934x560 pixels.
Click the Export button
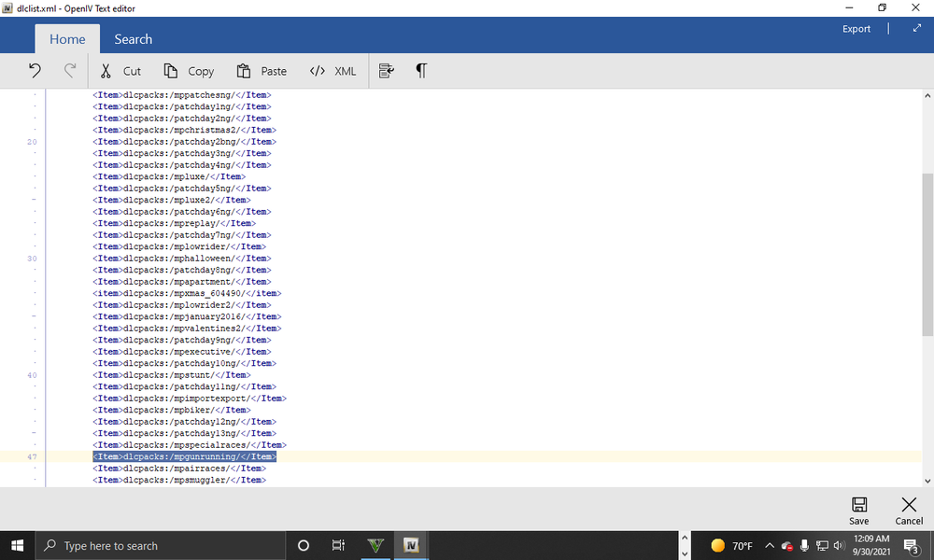coord(856,29)
